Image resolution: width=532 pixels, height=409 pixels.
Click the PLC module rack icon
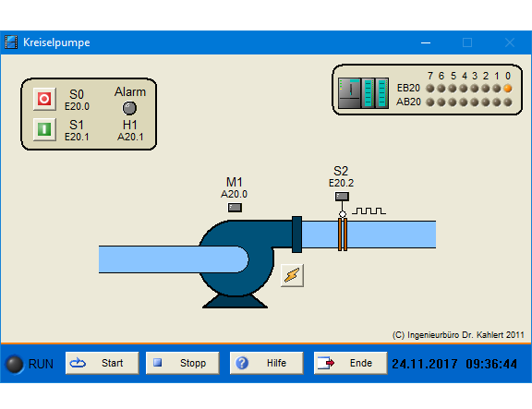point(363,92)
